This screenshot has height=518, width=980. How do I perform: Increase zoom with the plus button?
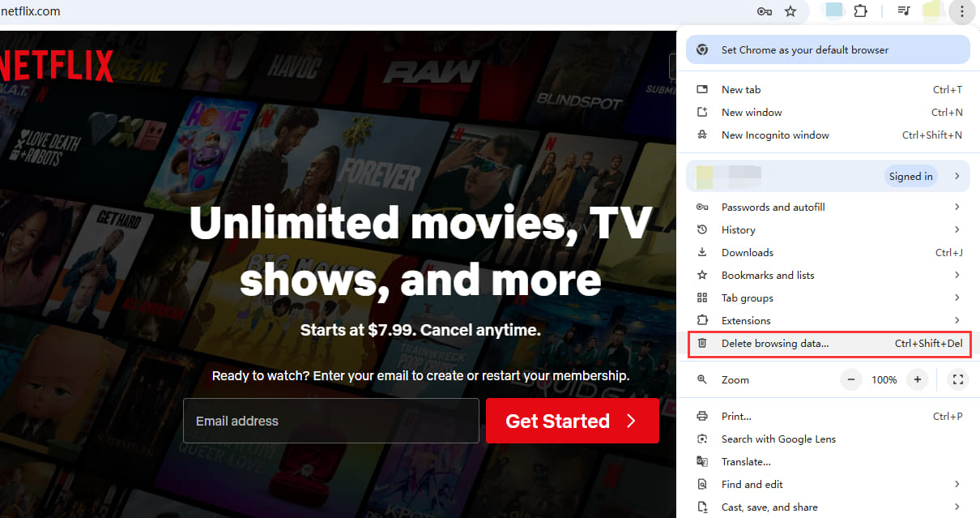[x=918, y=379]
